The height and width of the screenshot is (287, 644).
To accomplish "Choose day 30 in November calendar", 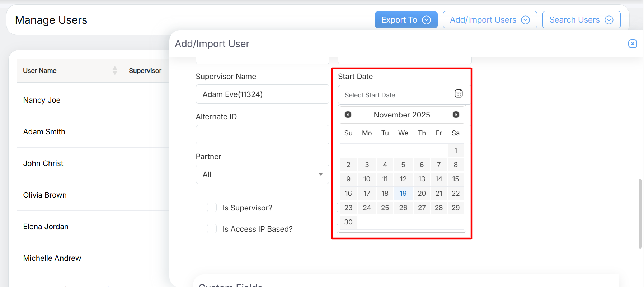I will pyautogui.click(x=348, y=222).
